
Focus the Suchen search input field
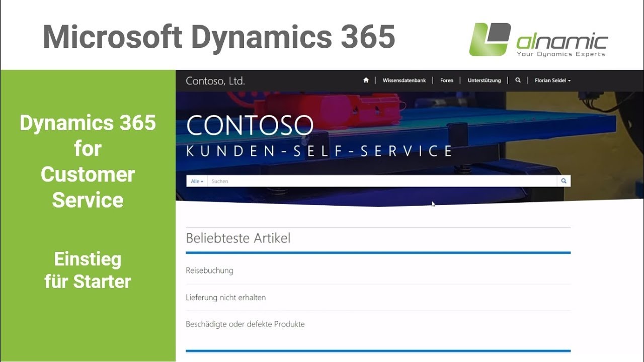point(382,181)
